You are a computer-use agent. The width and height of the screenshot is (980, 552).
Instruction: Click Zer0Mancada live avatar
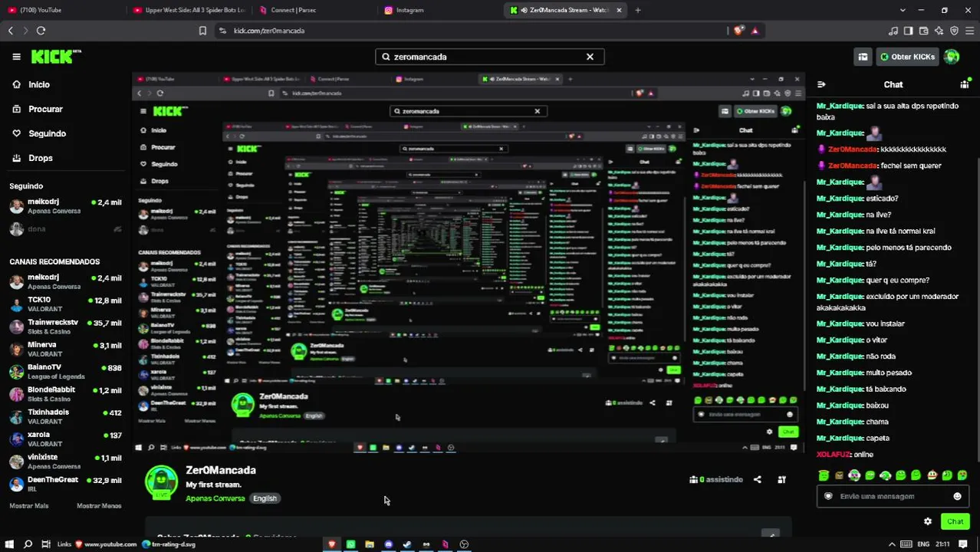tap(161, 482)
